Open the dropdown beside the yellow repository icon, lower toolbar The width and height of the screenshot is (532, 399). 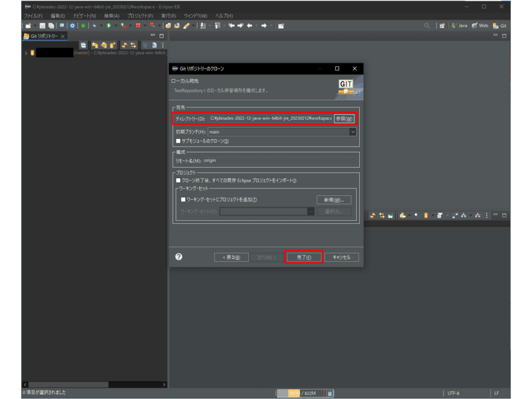(433, 215)
